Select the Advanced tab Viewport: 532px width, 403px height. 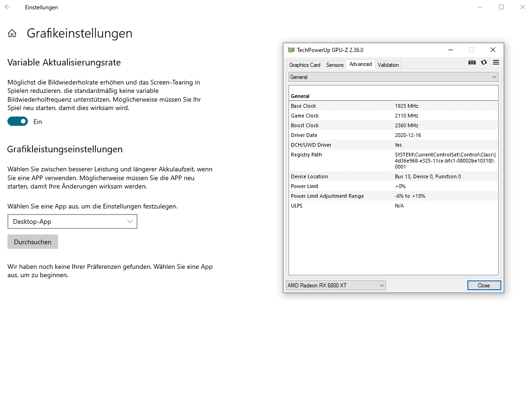(361, 64)
